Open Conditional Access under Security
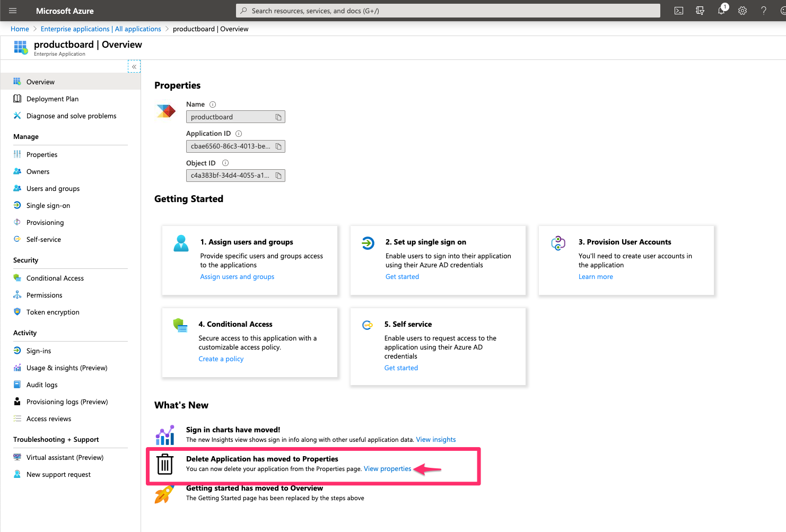 tap(55, 278)
